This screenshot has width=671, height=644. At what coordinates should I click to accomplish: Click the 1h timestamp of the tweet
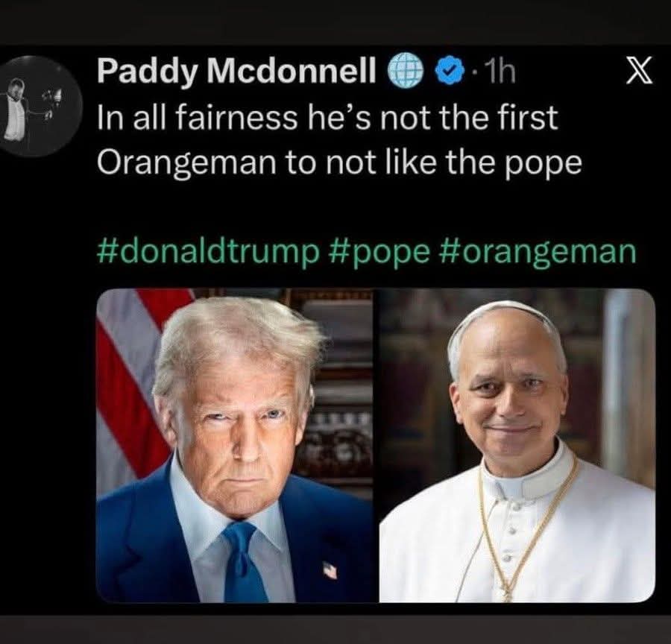pos(499,73)
